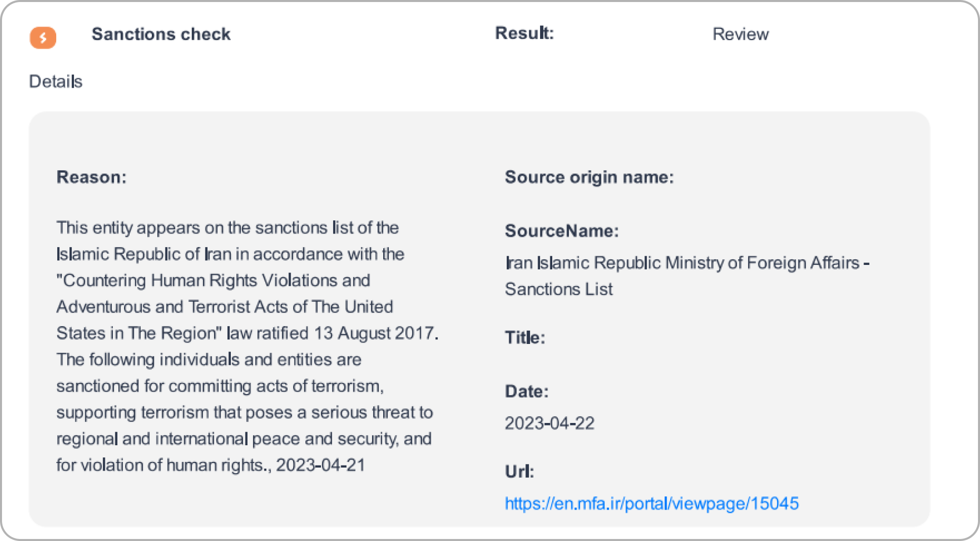Click the Details section label

tap(56, 81)
